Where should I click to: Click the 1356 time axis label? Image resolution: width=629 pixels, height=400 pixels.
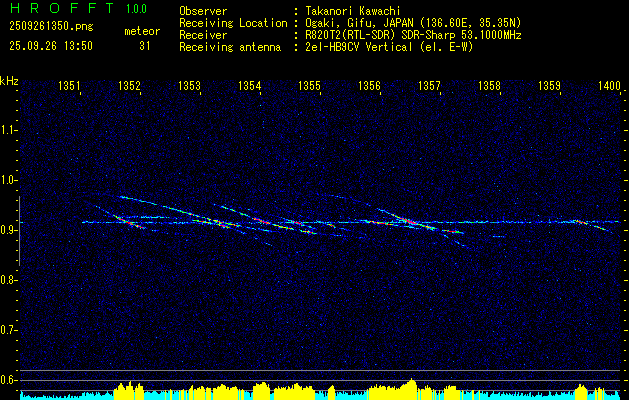369,86
